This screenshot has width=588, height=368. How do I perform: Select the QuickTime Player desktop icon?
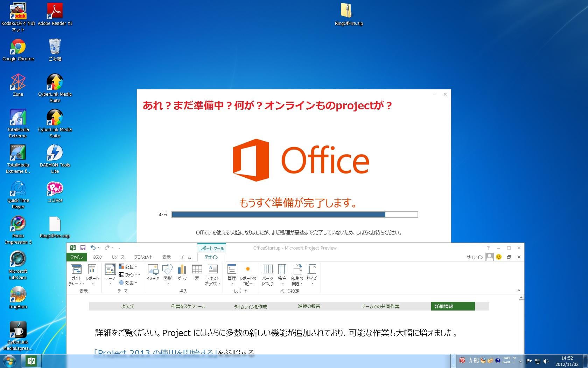pos(18,195)
